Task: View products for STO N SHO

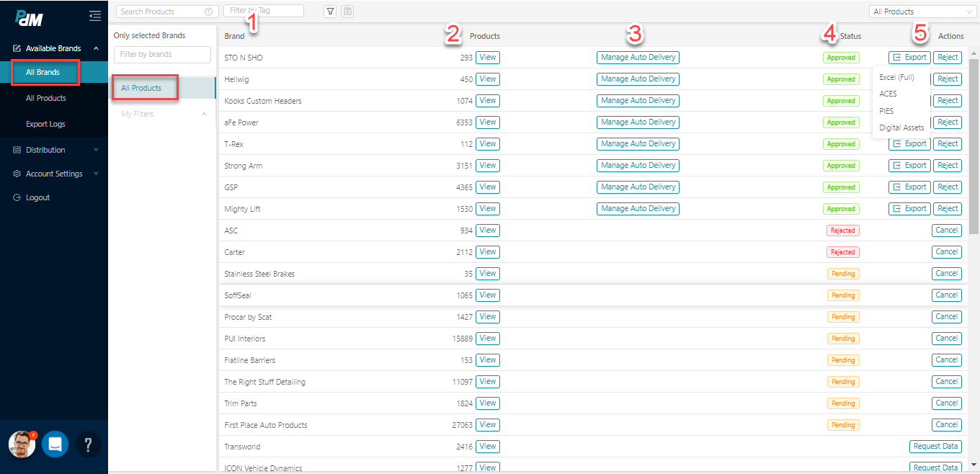Action: pyautogui.click(x=488, y=58)
